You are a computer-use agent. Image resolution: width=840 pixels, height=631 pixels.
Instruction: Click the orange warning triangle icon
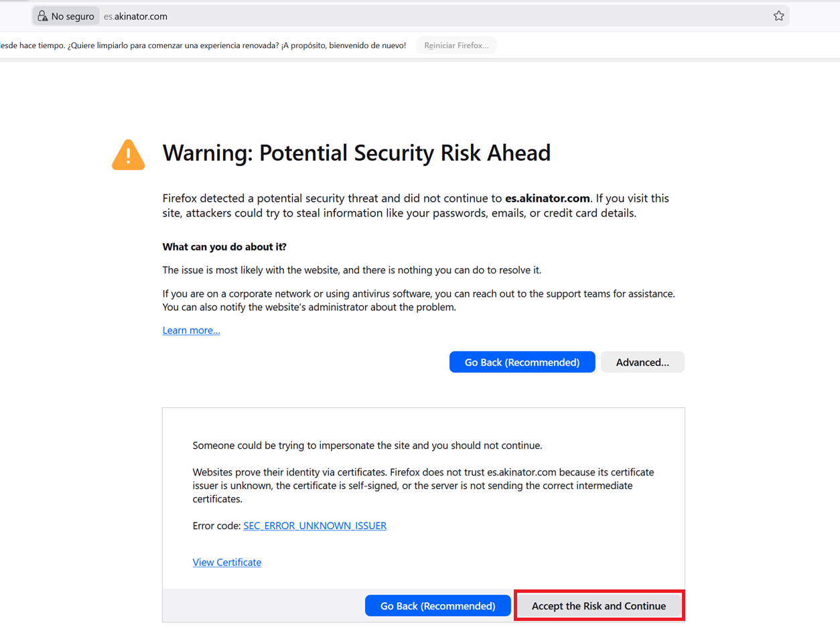[x=129, y=155]
